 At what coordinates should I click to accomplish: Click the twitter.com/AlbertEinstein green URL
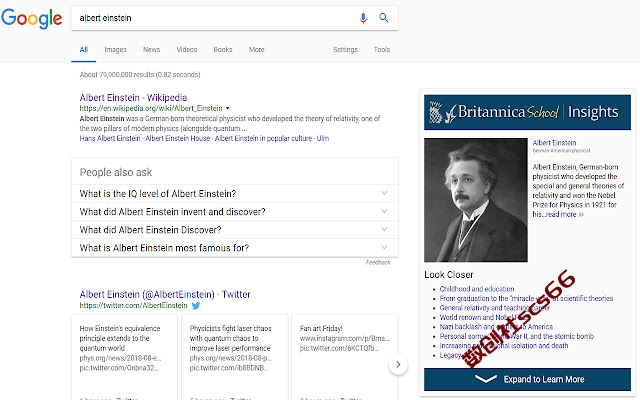coord(133,305)
